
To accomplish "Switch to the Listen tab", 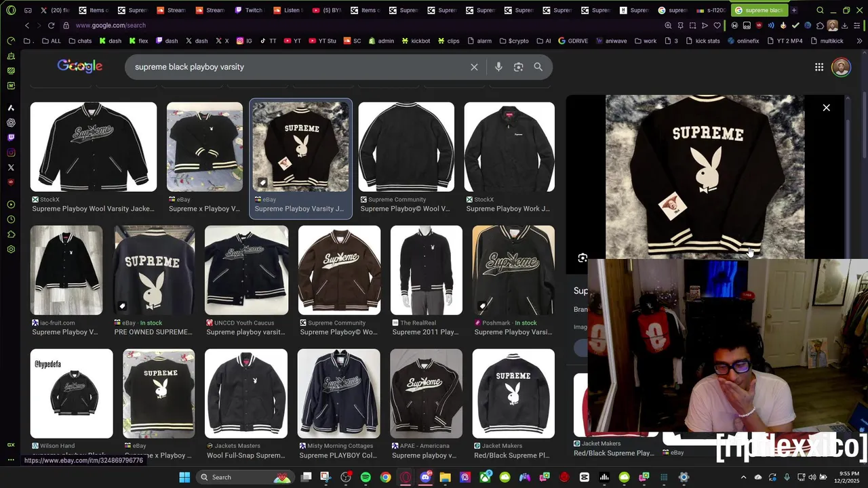I will 288,10.
